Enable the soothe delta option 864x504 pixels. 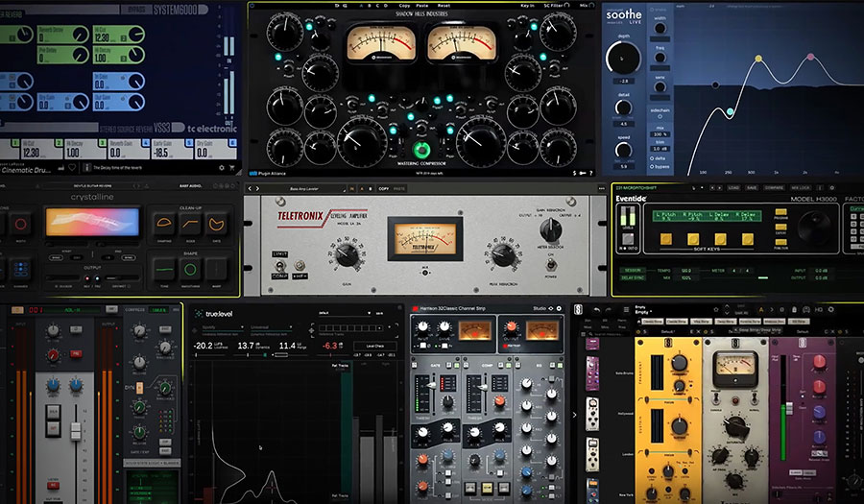657,158
